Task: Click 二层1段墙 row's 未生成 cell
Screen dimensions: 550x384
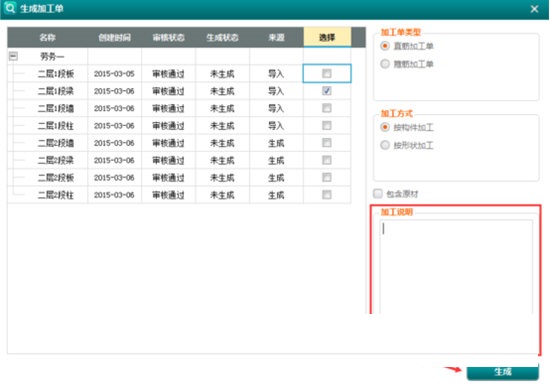Action: tap(222, 108)
